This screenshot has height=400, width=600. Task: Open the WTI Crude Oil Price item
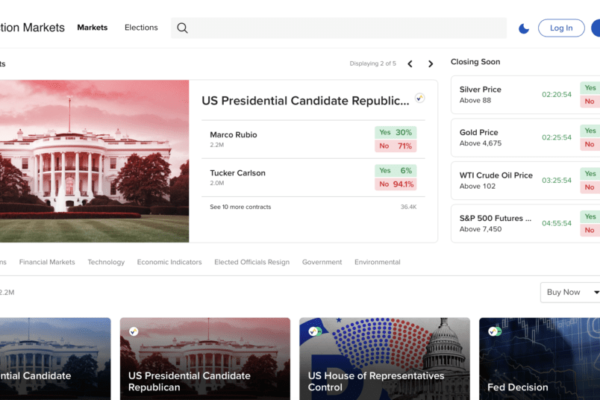point(525,180)
